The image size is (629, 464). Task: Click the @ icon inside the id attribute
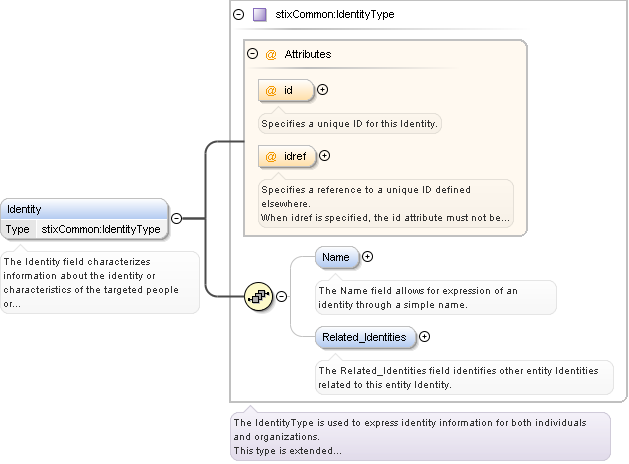pos(270,91)
